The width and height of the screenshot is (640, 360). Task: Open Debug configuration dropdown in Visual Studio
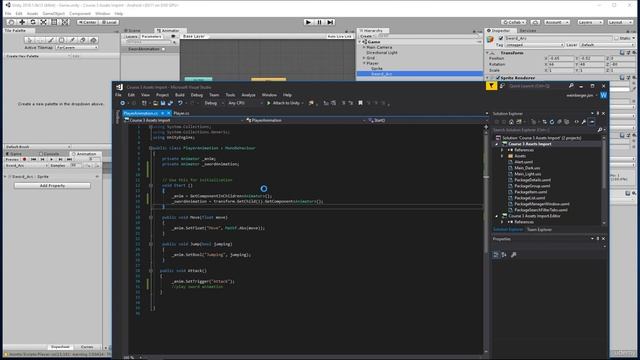pyautogui.click(x=213, y=103)
